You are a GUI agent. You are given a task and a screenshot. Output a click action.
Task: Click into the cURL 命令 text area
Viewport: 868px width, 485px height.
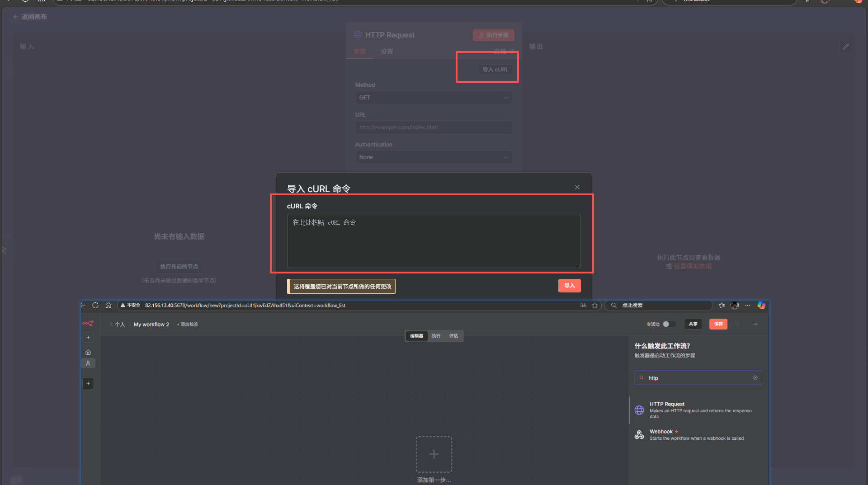pos(434,241)
